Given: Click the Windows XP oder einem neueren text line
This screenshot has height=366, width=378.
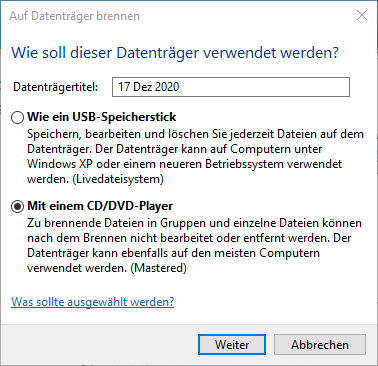Looking at the screenshot, I should tap(185, 164).
